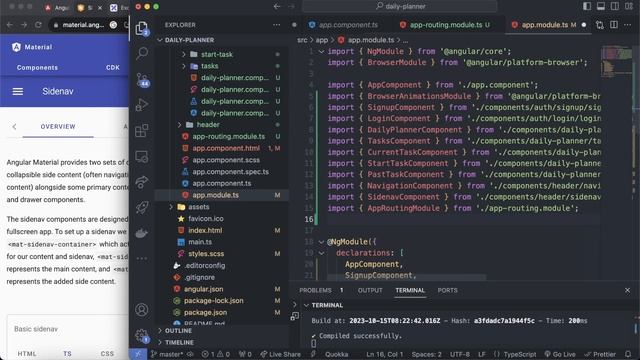The width and height of the screenshot is (640, 360).
Task: Open editor more actions menu
Action: point(628,25)
